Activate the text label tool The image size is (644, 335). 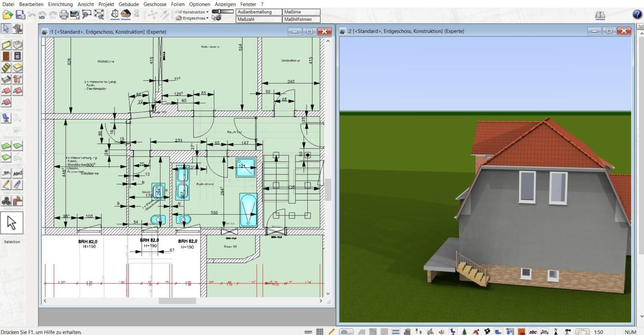[x=18, y=172]
